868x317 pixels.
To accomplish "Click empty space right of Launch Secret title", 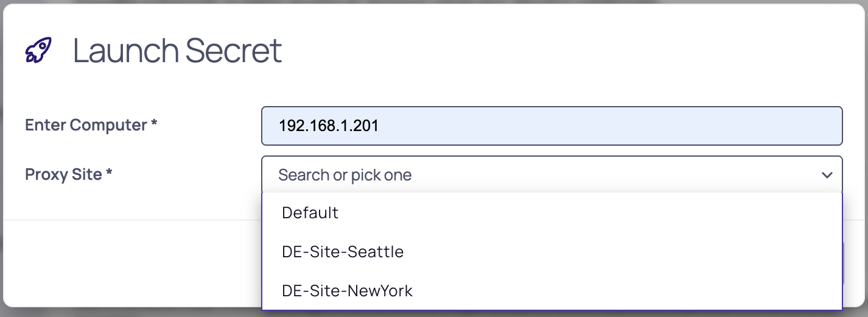I will pyautogui.click(x=548, y=51).
